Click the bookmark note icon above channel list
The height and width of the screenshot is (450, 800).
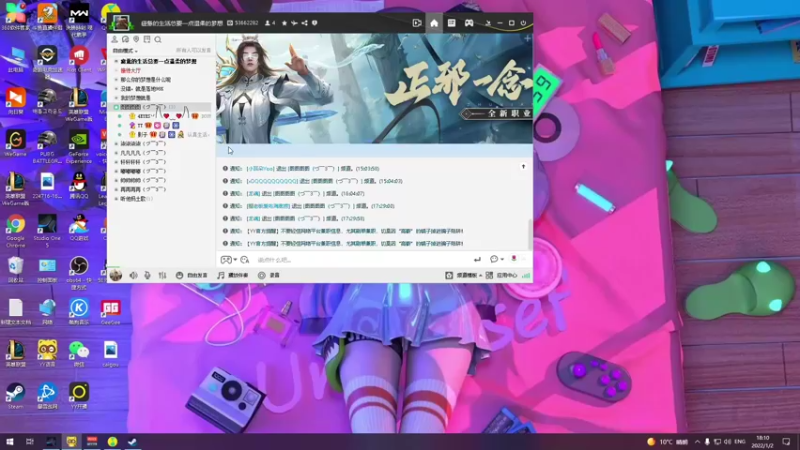[147, 39]
